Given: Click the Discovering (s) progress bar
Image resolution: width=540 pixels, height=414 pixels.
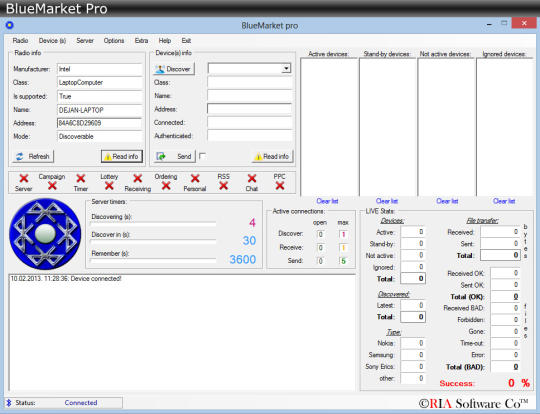Looking at the screenshot, I should (x=153, y=224).
